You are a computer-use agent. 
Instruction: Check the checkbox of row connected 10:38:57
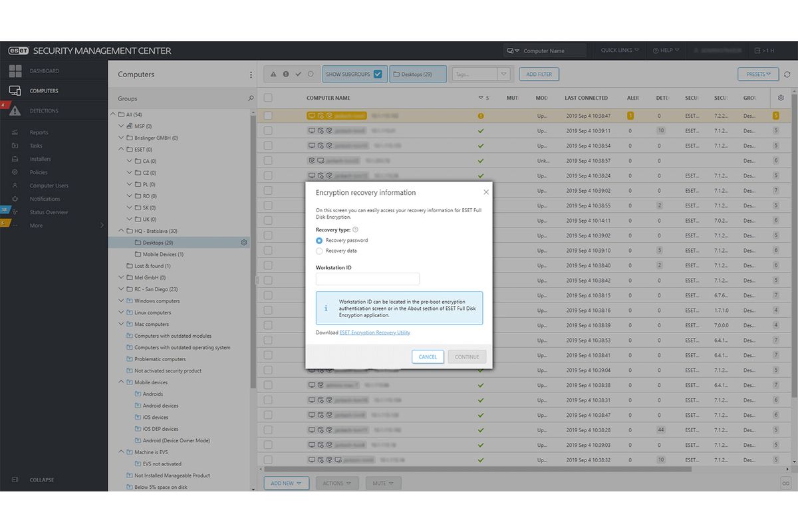[x=268, y=161]
